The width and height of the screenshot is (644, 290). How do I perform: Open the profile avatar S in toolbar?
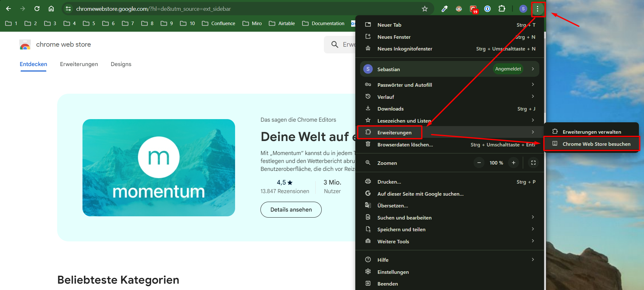[523, 9]
